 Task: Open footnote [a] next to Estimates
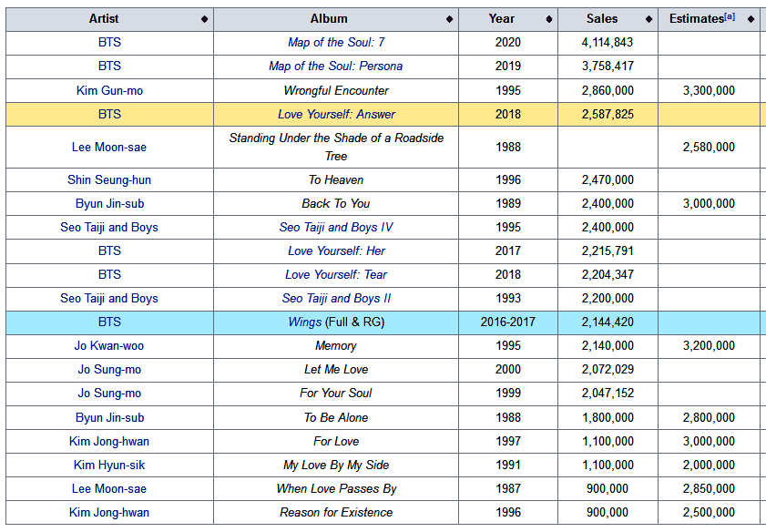(x=730, y=16)
